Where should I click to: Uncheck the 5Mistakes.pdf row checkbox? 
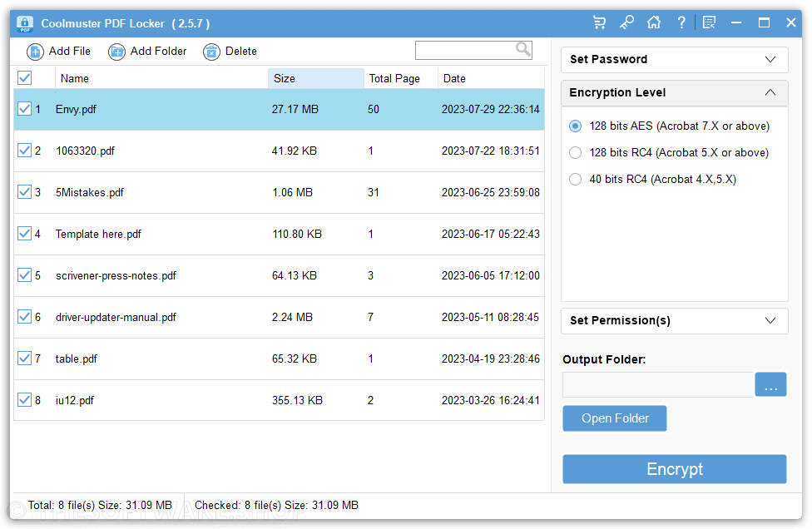point(24,192)
